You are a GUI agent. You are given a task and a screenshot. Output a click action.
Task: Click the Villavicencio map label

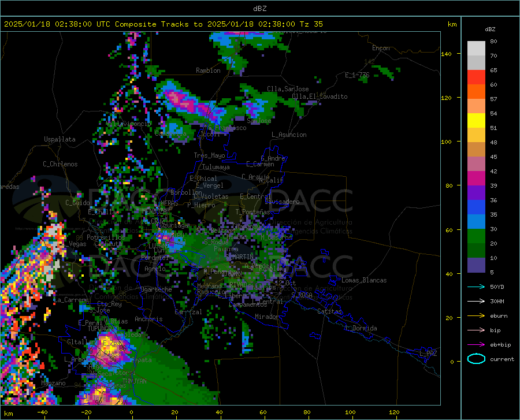(x=129, y=124)
